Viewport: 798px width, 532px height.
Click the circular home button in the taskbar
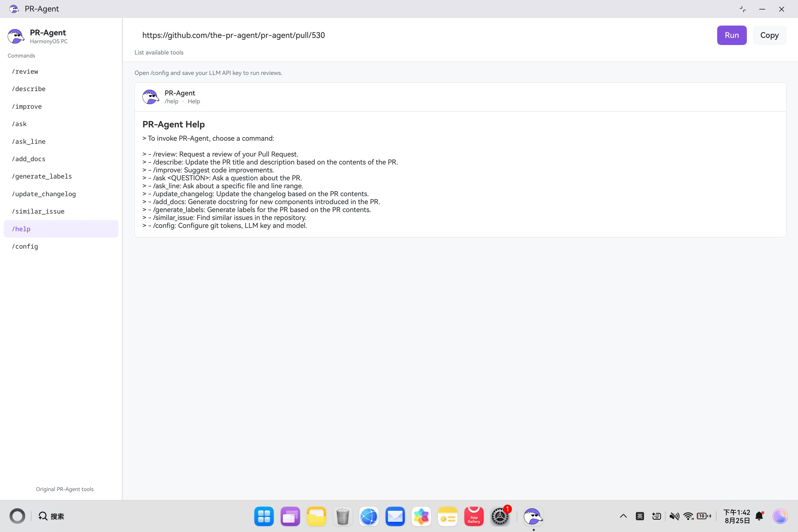[x=17, y=516]
